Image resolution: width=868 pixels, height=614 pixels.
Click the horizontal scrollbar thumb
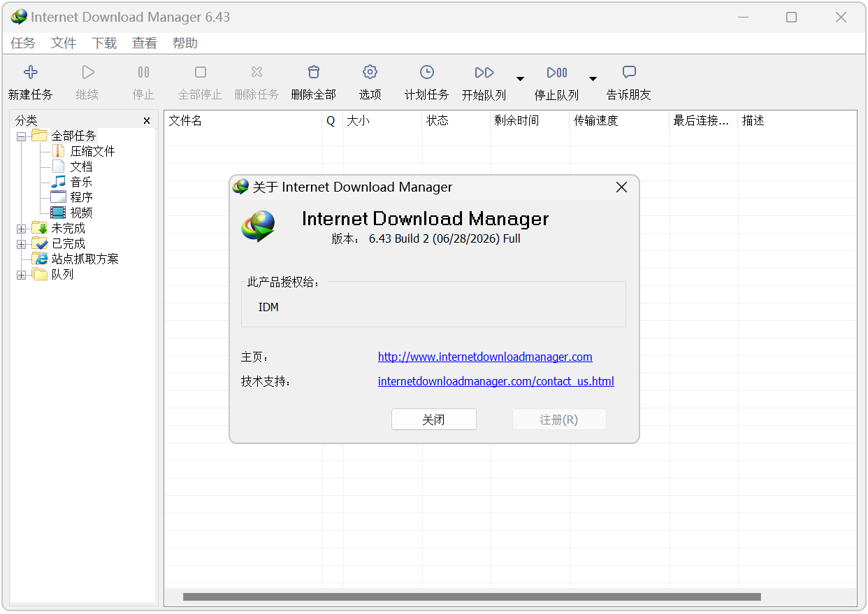tap(472, 597)
